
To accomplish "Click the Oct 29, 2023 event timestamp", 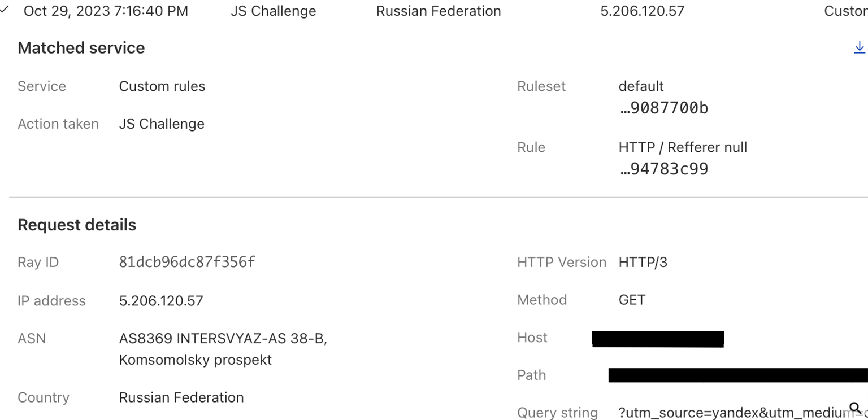I will click(106, 11).
